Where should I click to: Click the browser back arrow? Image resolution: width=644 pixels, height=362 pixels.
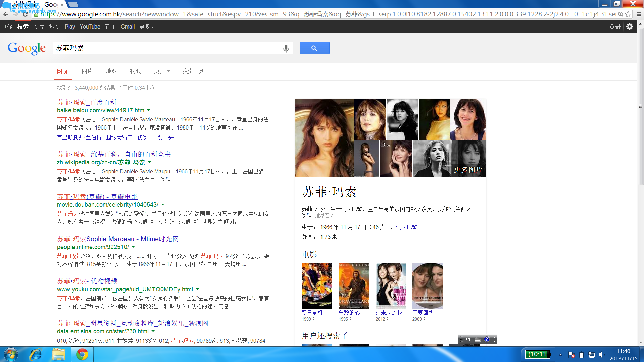pos(6,14)
